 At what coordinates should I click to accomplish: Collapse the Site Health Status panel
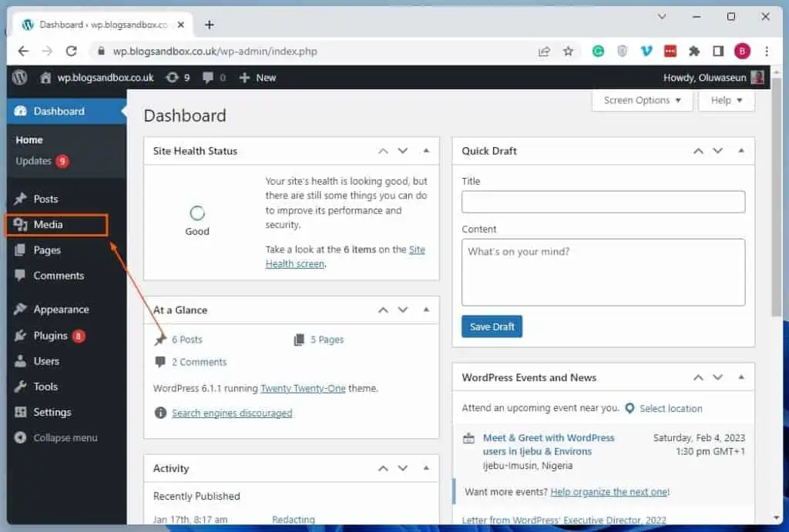(425, 150)
